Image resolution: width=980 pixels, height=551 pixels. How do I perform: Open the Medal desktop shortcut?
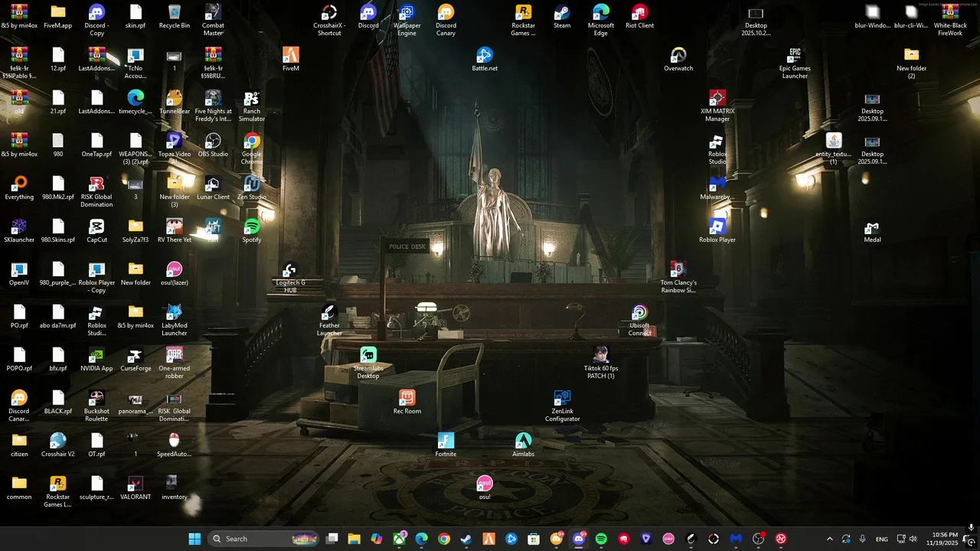(872, 231)
